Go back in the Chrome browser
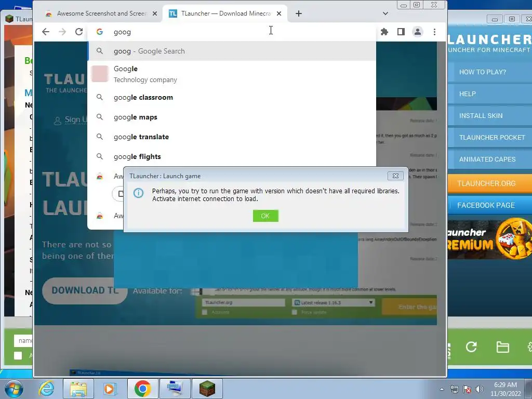The height and width of the screenshot is (399, 532). tap(46, 32)
